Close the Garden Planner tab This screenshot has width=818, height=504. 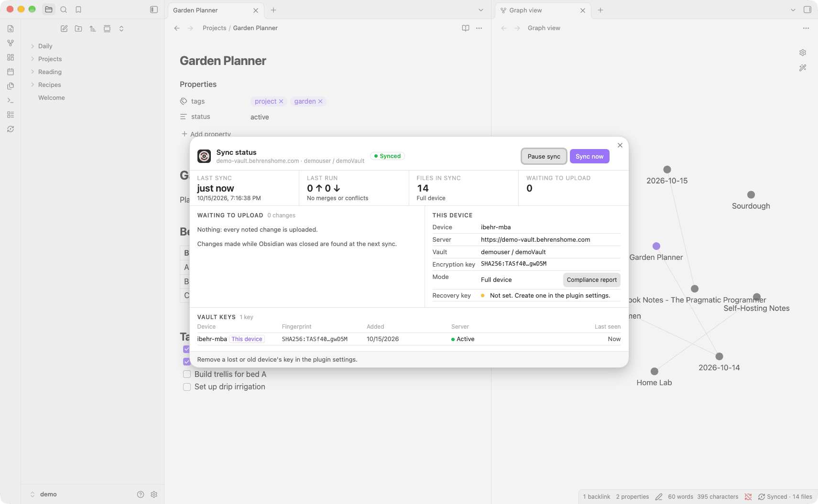(256, 11)
